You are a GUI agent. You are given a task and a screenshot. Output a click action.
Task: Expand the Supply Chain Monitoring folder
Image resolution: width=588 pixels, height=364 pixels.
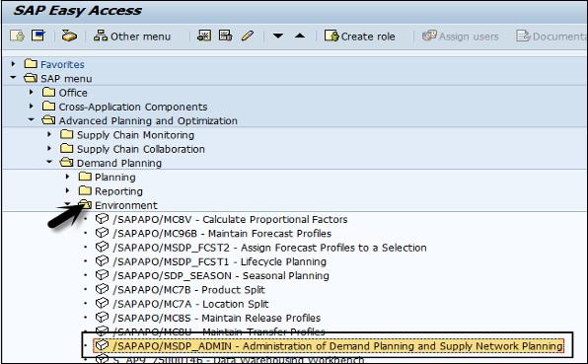pos(49,134)
